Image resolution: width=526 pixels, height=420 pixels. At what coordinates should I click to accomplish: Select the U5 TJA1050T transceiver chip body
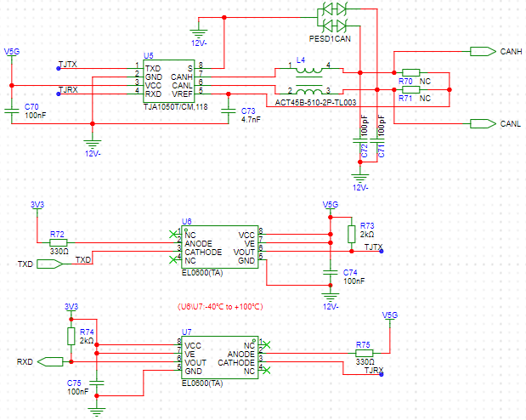click(169, 82)
